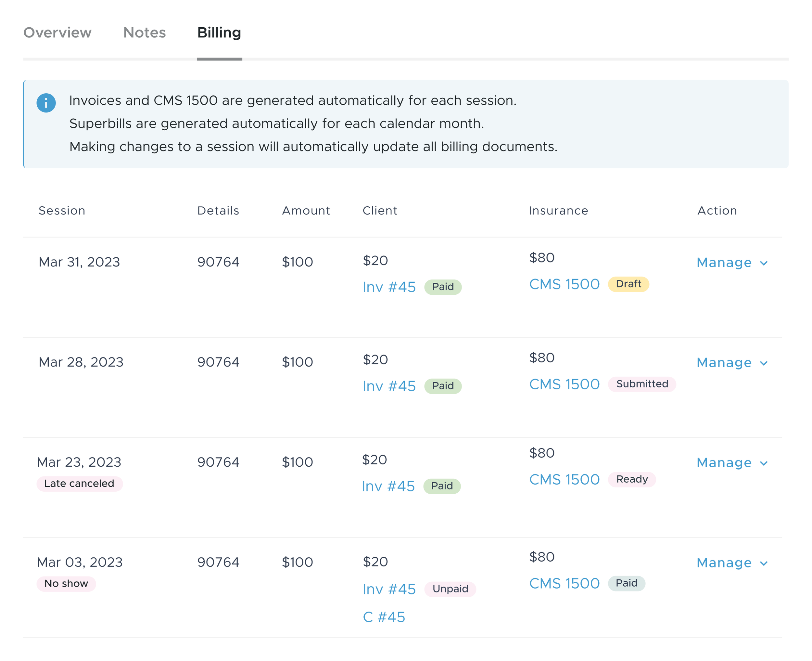Click the Session column header
The width and height of the screenshot is (812, 661).
(62, 211)
